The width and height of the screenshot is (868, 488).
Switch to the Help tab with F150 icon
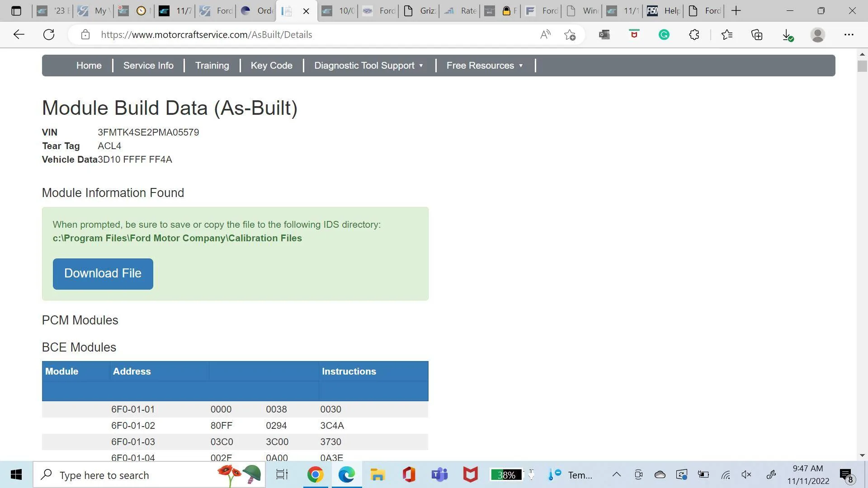point(663,11)
